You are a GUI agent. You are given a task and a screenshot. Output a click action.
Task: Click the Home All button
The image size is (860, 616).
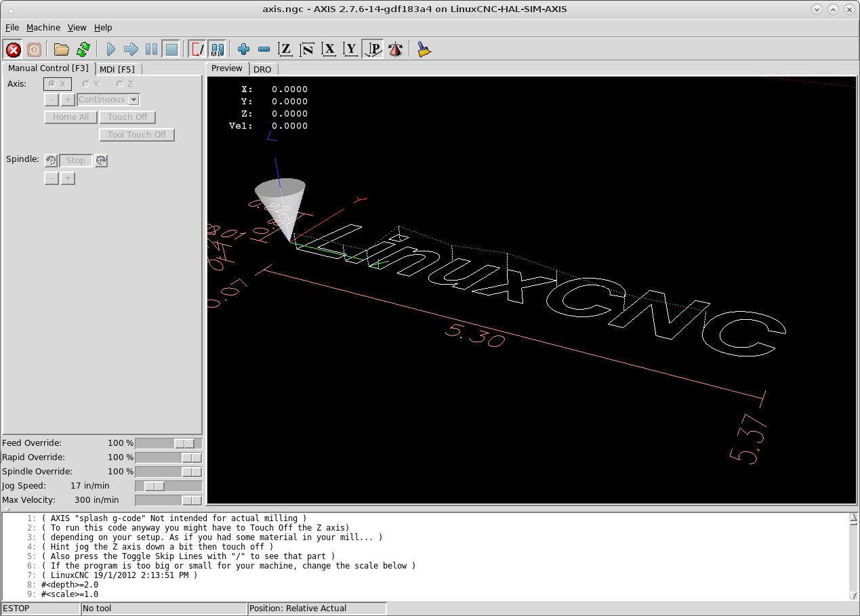coord(71,117)
